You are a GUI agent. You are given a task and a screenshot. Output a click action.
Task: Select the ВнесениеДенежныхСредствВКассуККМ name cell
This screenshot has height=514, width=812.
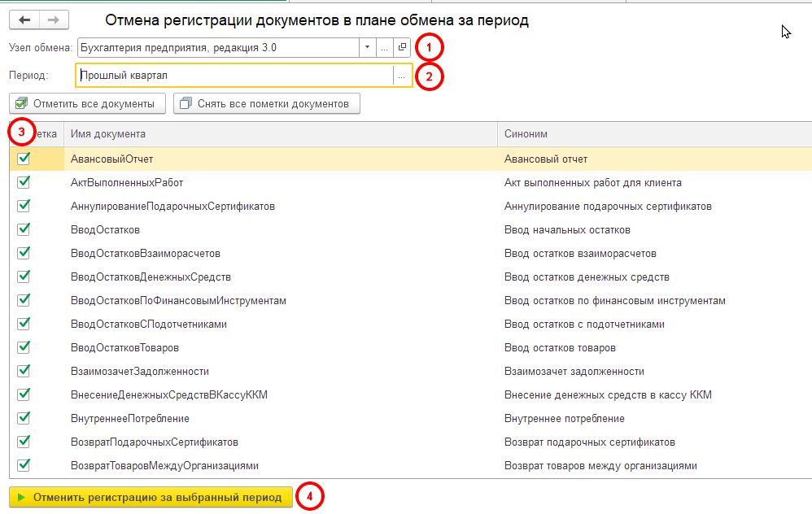point(280,395)
